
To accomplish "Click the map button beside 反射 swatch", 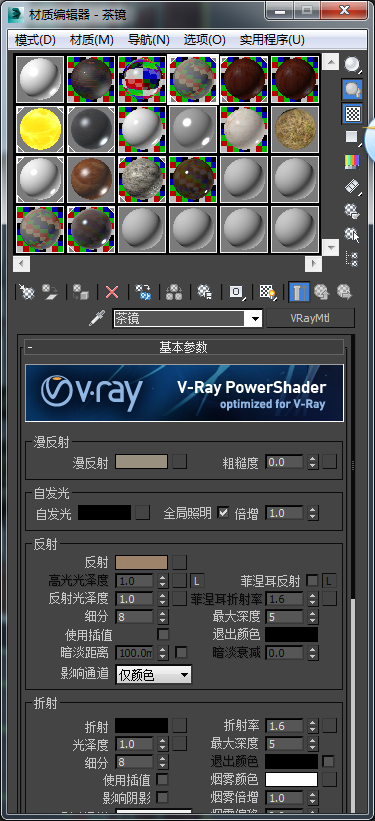I will pyautogui.click(x=180, y=562).
